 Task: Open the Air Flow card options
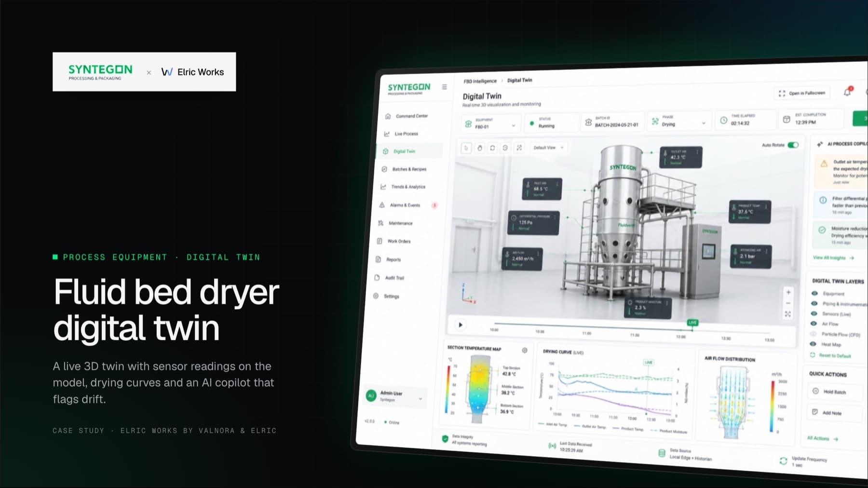pyautogui.click(x=537, y=253)
